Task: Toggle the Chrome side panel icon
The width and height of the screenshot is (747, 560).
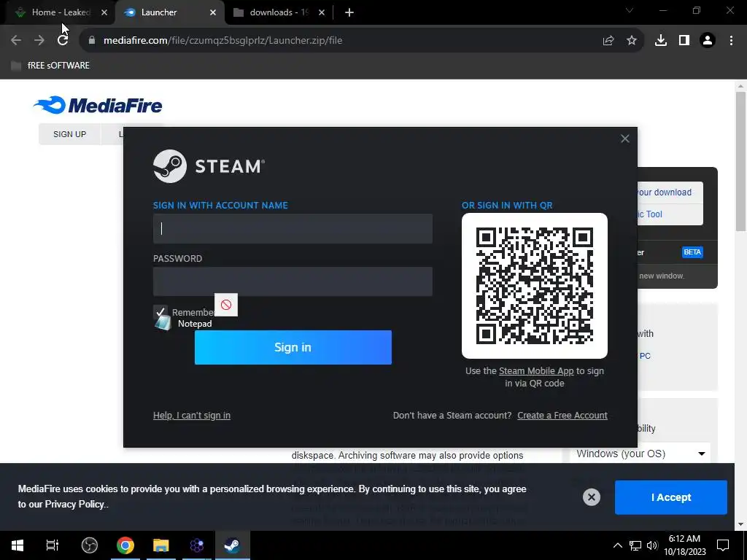Action: [x=684, y=41]
